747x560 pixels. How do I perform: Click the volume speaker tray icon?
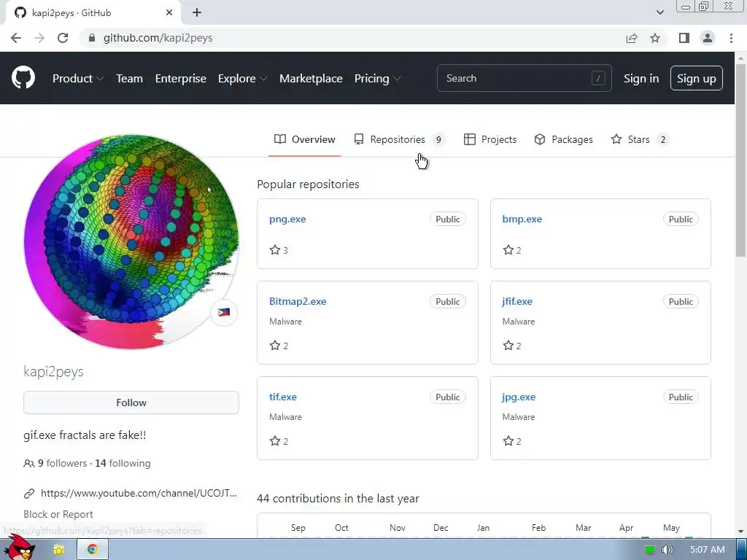click(667, 550)
